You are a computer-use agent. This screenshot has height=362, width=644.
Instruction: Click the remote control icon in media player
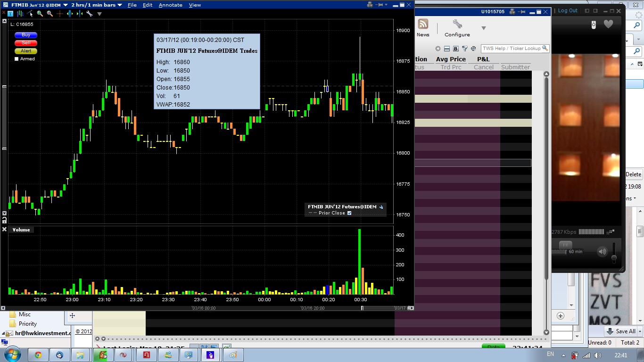point(594,24)
